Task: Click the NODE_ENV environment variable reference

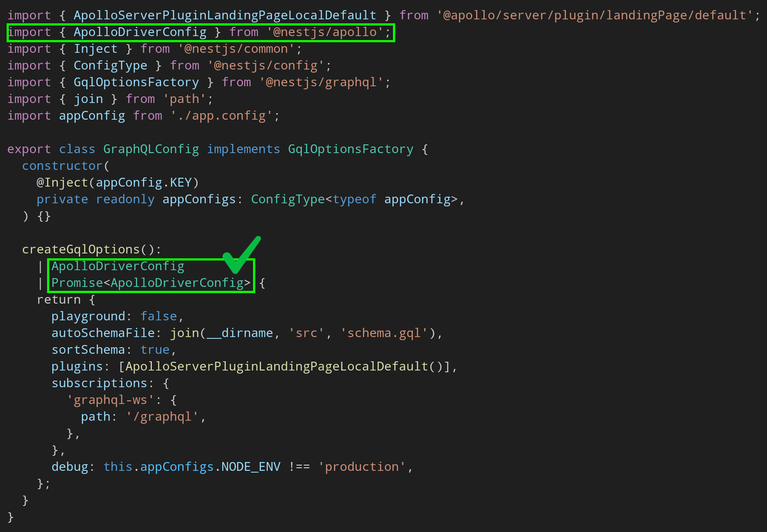Action: (x=251, y=466)
